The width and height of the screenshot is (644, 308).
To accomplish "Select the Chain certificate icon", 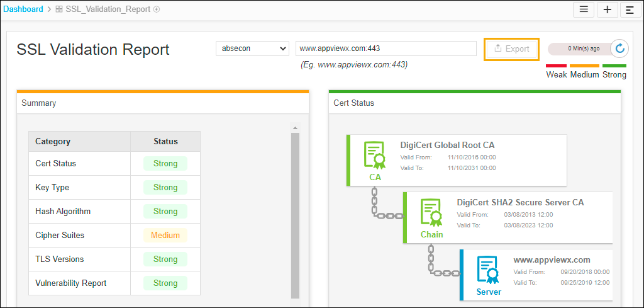I will [x=431, y=213].
